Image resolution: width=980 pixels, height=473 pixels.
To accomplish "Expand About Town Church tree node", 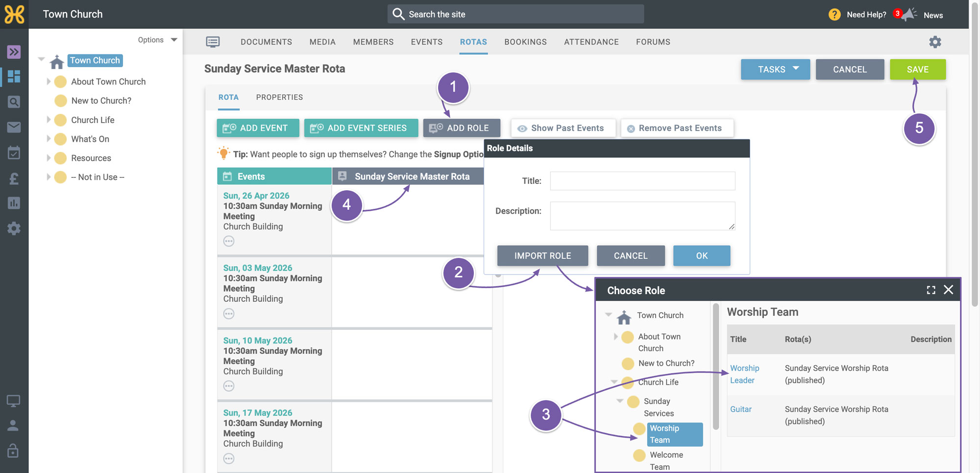I will (x=49, y=81).
